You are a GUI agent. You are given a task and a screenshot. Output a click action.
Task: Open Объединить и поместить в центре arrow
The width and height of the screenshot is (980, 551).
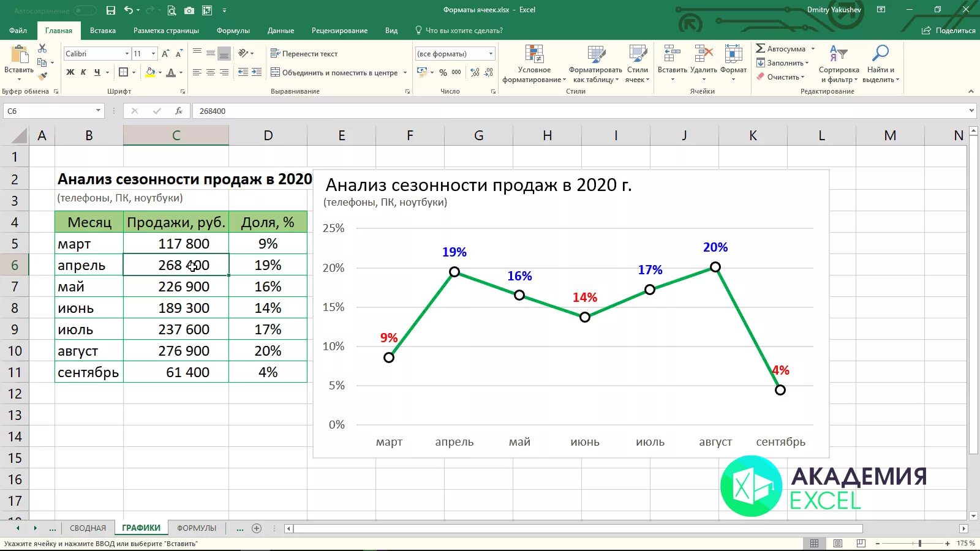405,72
